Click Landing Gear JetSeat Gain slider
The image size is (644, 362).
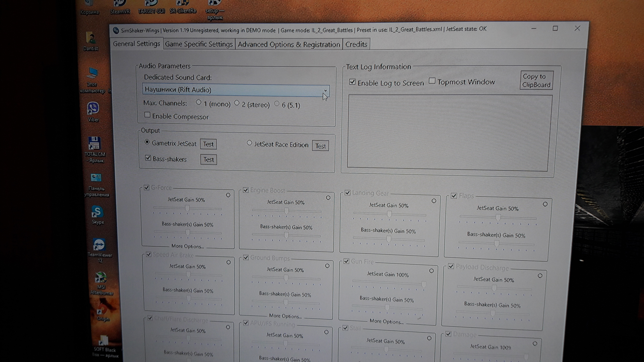tap(389, 214)
